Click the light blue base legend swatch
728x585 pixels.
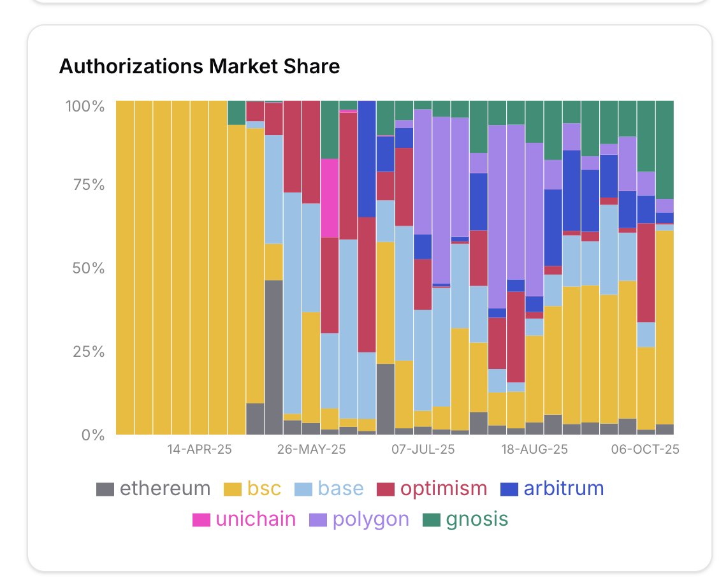(x=303, y=489)
